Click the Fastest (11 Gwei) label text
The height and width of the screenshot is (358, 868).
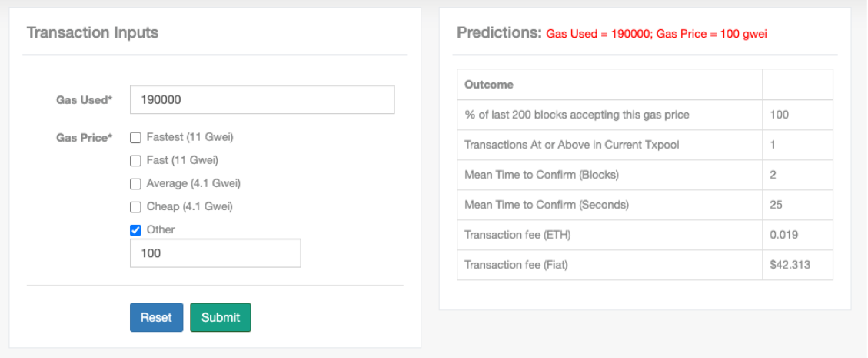pyautogui.click(x=190, y=138)
